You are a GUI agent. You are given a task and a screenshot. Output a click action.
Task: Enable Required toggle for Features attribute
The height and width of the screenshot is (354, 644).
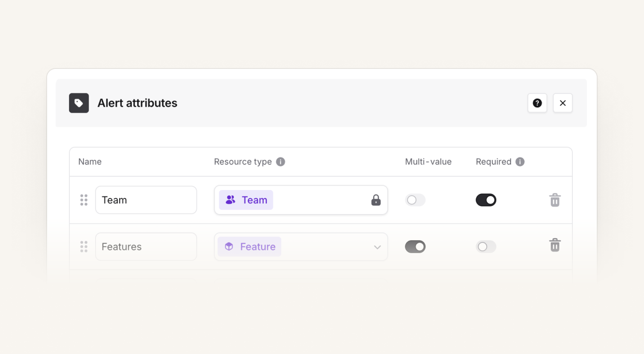[486, 247]
